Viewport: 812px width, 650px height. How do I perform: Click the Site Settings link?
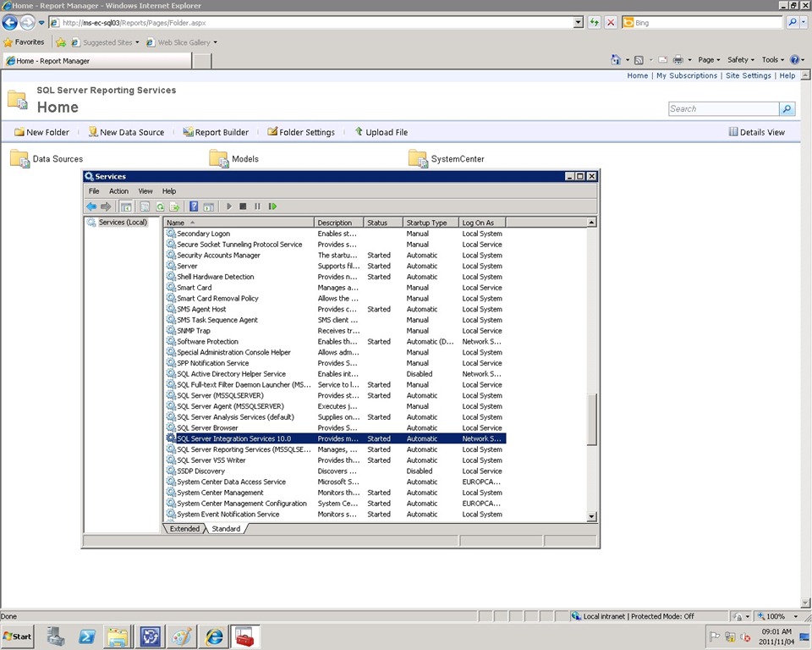coord(749,75)
